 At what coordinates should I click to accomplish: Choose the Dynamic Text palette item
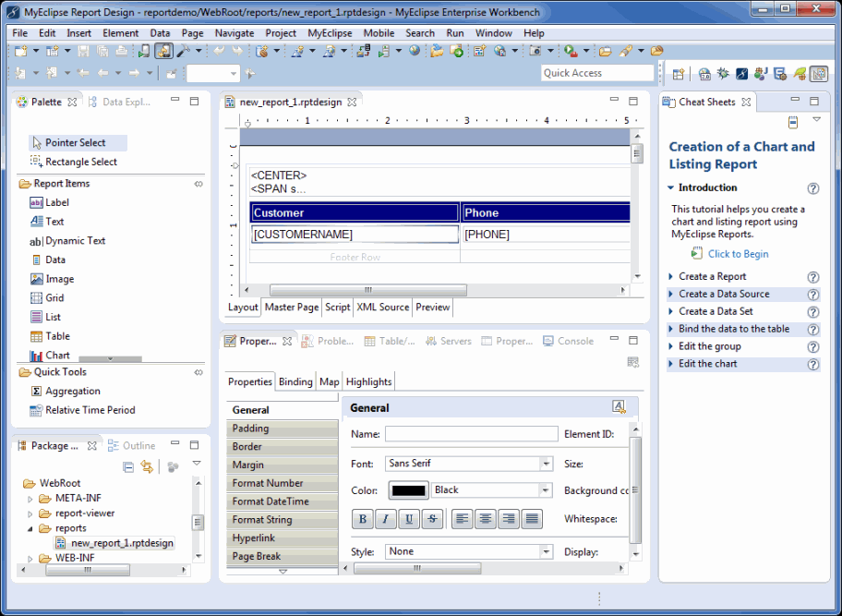tap(75, 241)
